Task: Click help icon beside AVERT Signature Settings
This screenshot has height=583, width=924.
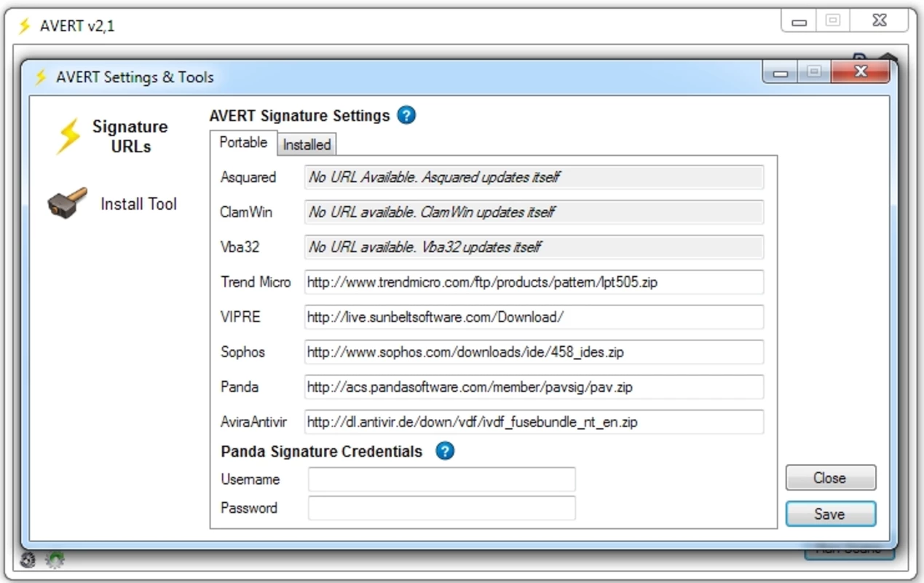Action: (x=406, y=115)
